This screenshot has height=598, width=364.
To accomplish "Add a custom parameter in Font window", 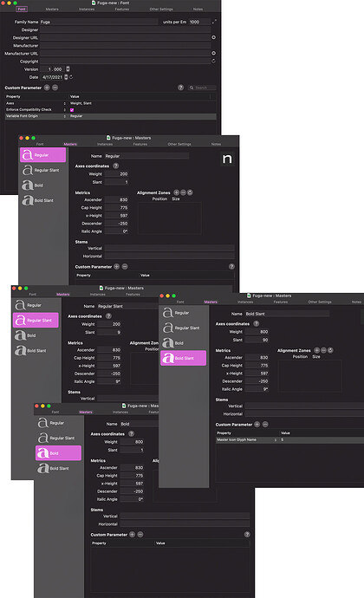I will coord(47,88).
